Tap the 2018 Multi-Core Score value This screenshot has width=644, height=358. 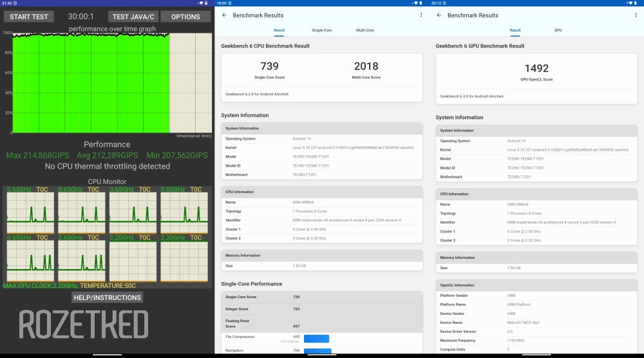point(366,66)
